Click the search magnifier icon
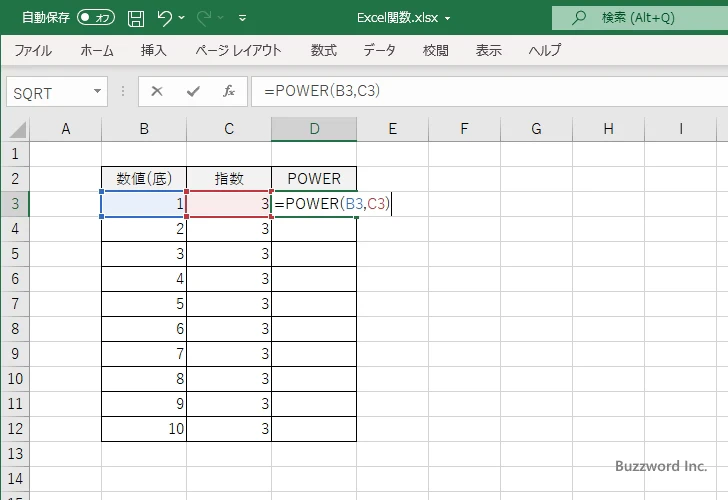728x500 pixels. click(578, 18)
